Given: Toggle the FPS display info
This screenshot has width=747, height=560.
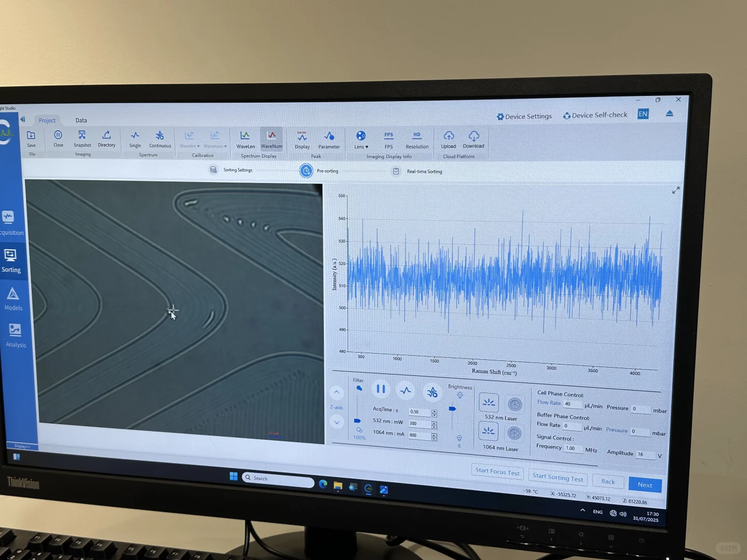Looking at the screenshot, I should coord(389,140).
